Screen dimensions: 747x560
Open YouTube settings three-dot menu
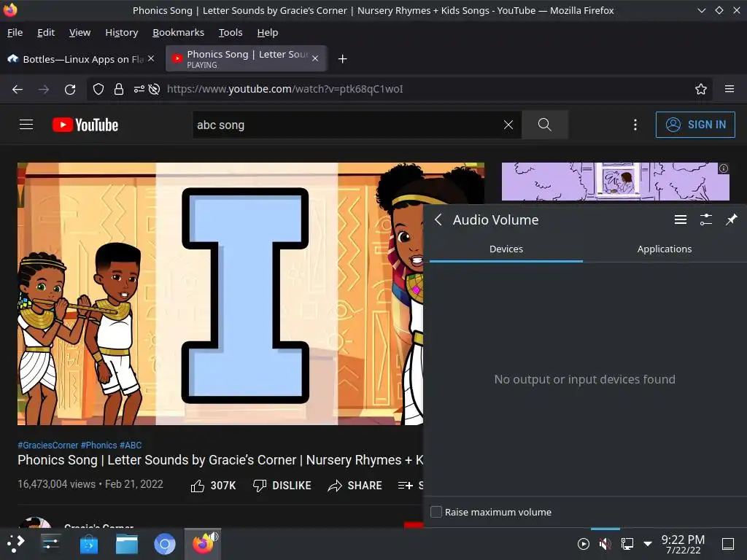(x=635, y=125)
